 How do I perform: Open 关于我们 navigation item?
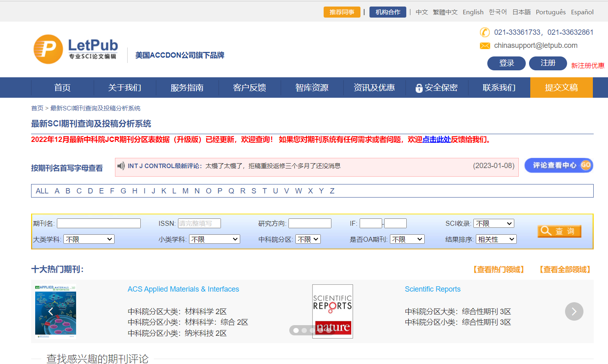(x=125, y=88)
